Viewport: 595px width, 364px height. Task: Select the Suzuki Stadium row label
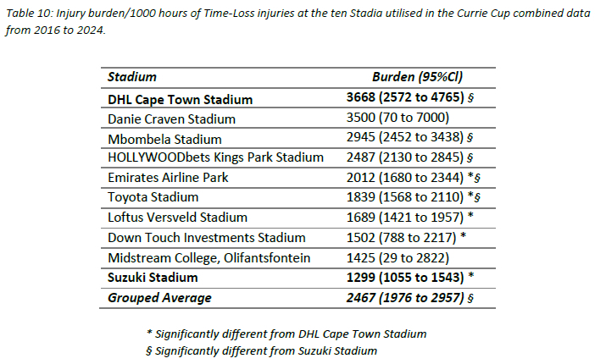(153, 278)
